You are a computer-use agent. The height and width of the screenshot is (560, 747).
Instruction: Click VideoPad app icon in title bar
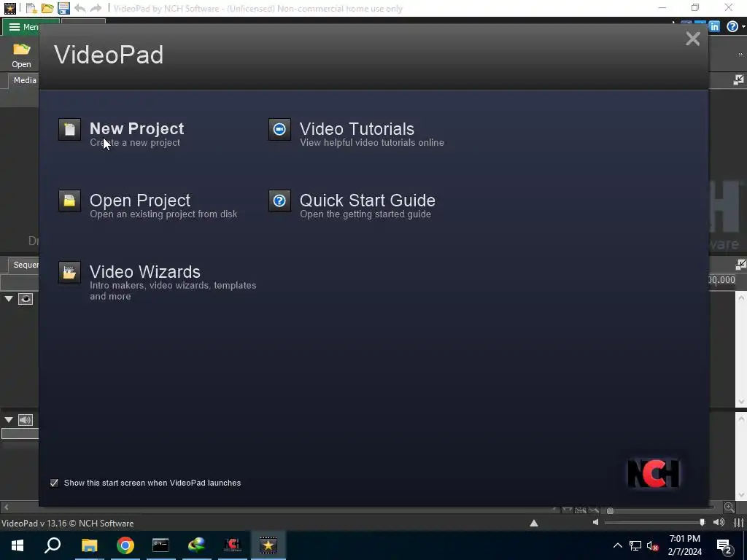click(9, 8)
